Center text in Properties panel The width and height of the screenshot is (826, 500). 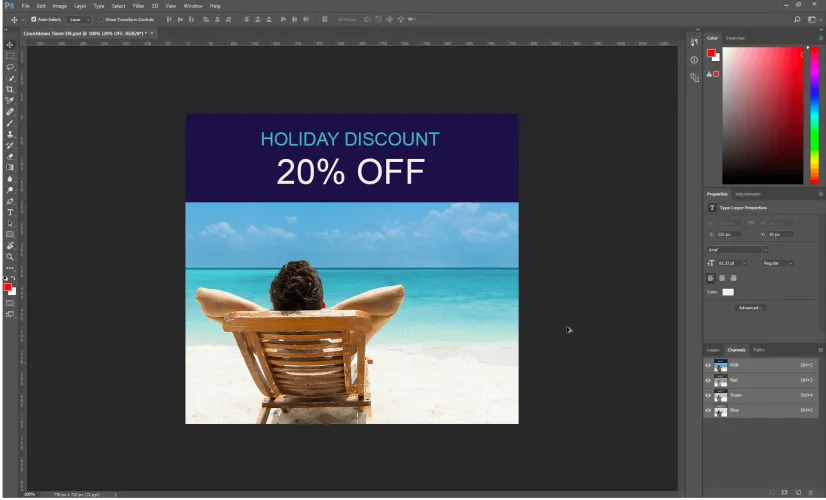(722, 278)
